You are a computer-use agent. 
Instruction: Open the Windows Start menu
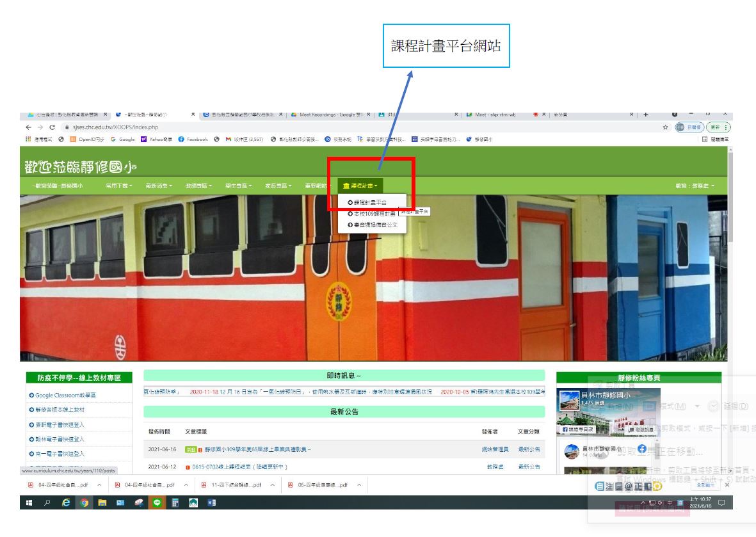(x=29, y=503)
